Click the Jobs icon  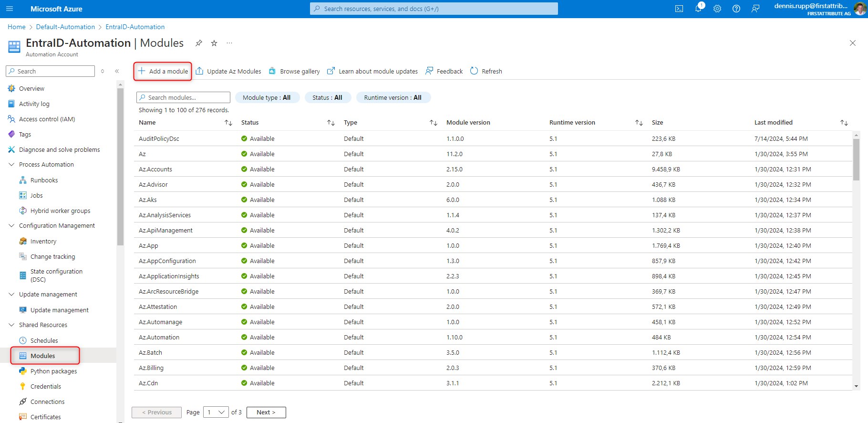23,195
